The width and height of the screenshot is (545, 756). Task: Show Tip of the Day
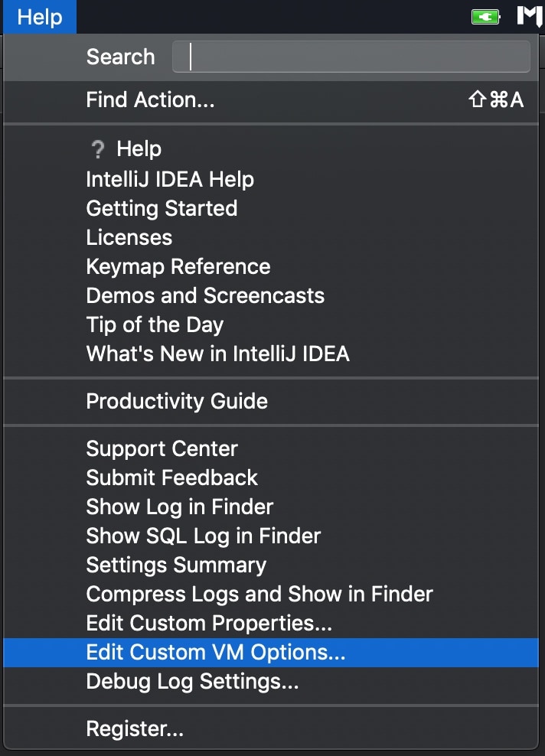(x=155, y=324)
